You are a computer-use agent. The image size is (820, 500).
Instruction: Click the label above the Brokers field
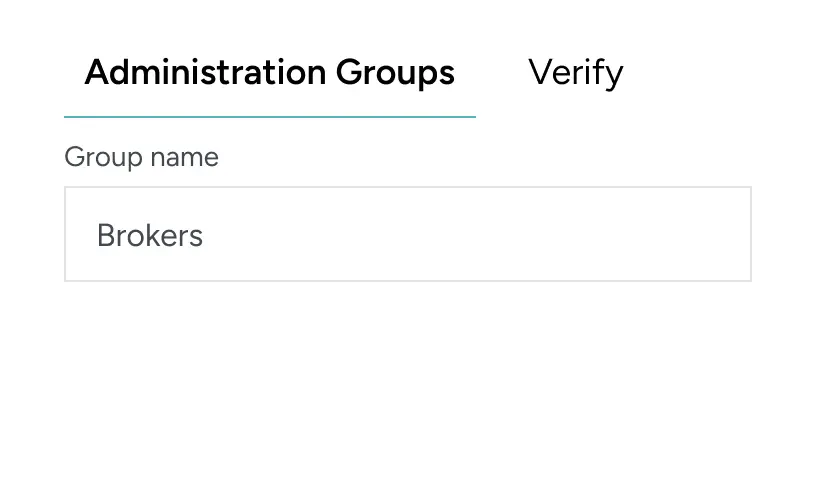pos(141,157)
